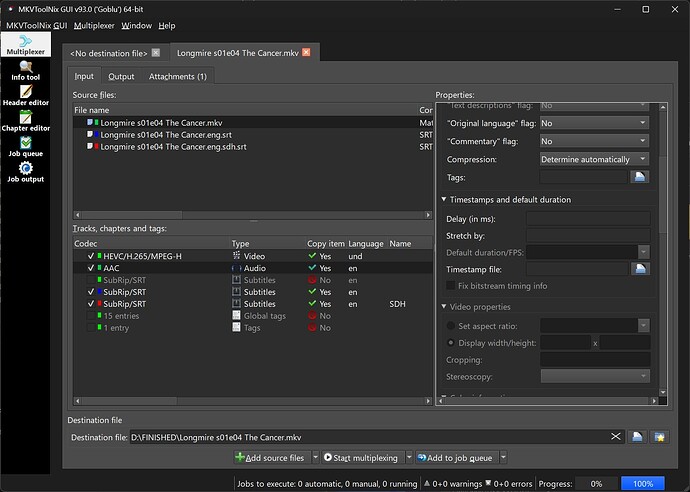Open the Default duration/FPS dropdown
Viewport: 690px width, 492px height.
[643, 252]
